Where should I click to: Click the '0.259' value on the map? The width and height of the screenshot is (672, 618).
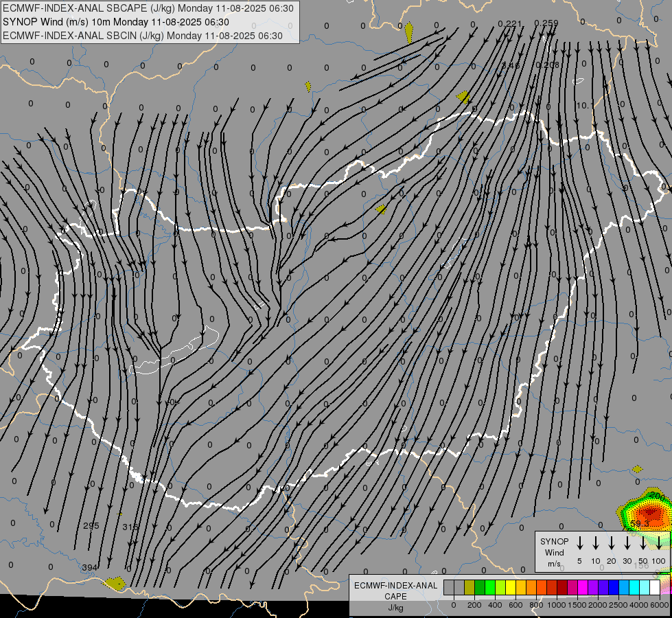[546, 23]
